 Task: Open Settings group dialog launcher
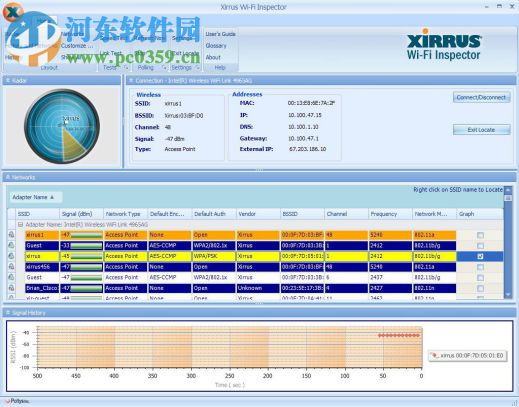(198, 68)
